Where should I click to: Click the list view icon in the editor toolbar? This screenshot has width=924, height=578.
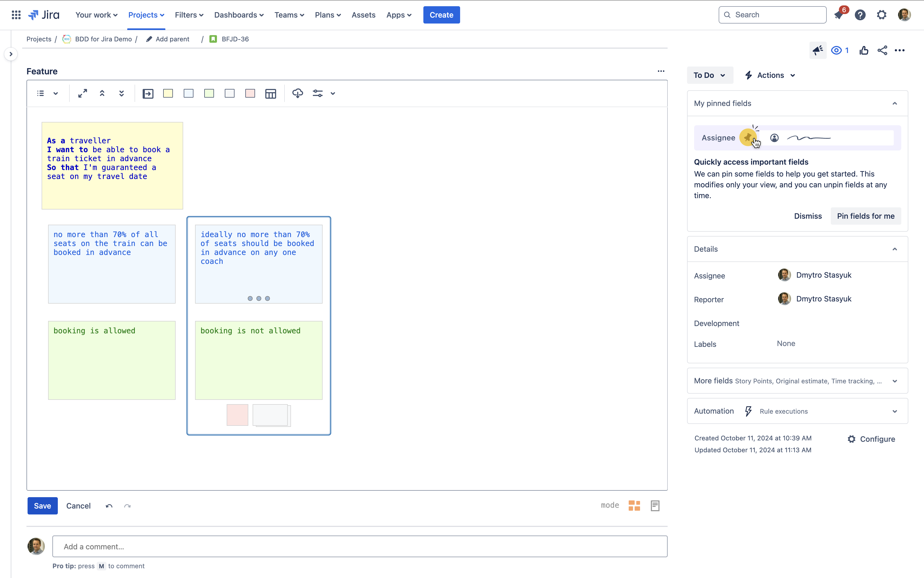click(x=41, y=93)
